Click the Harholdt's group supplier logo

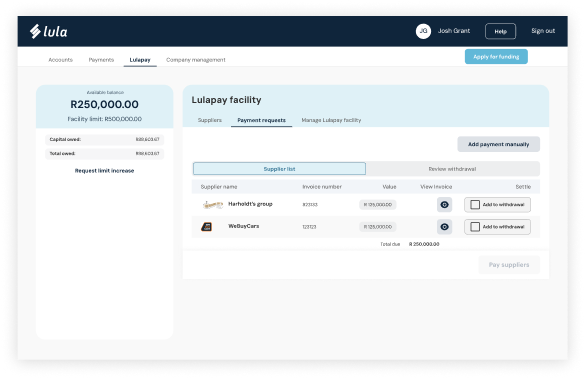[213, 204]
